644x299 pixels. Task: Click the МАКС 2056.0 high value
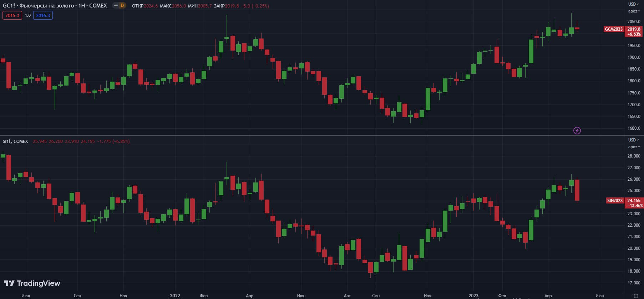click(173, 6)
